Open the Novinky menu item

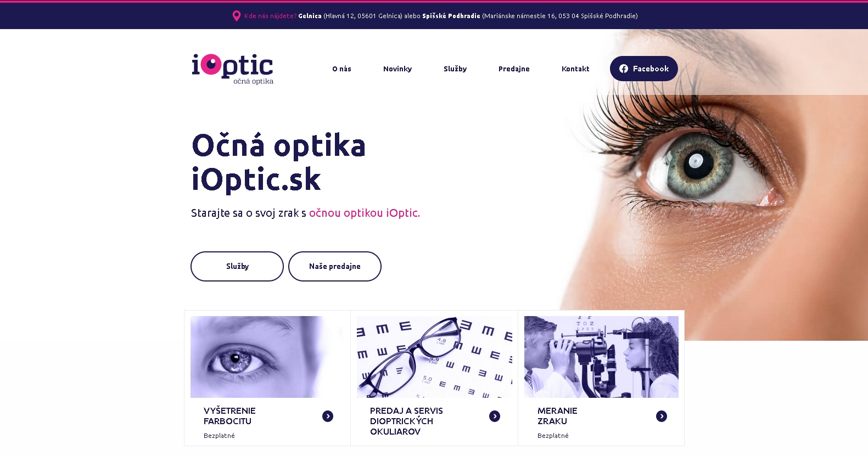coord(397,69)
